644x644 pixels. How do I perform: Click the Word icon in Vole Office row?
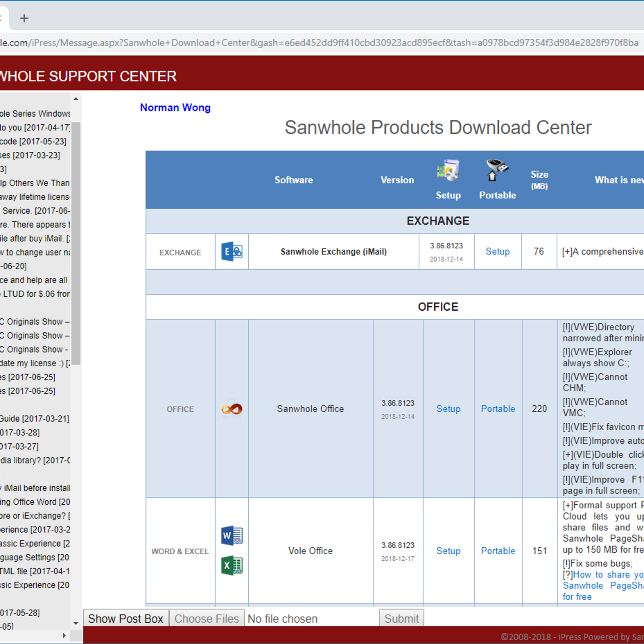point(232,536)
